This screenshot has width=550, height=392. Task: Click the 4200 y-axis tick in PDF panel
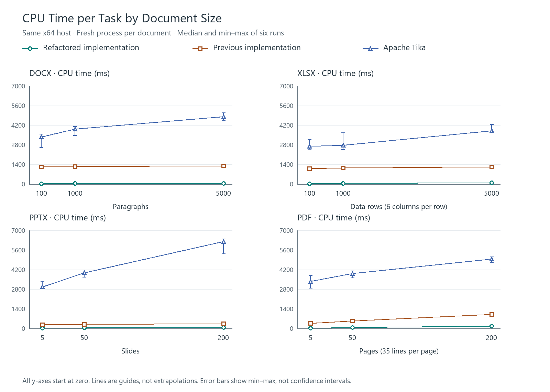(x=286, y=270)
